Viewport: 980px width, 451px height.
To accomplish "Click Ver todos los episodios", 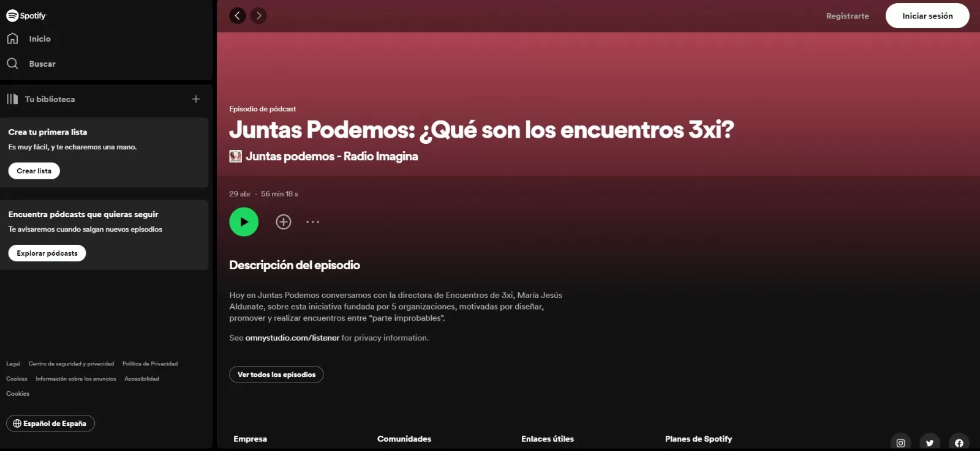I will point(276,374).
